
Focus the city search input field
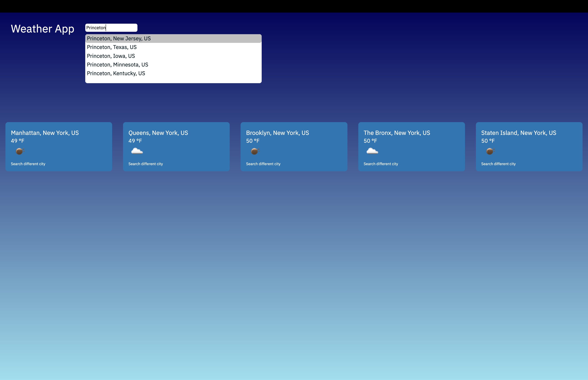coord(111,28)
